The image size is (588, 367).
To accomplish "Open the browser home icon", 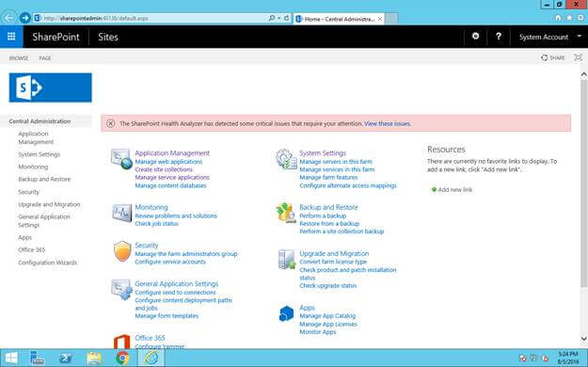I will tap(558, 18).
